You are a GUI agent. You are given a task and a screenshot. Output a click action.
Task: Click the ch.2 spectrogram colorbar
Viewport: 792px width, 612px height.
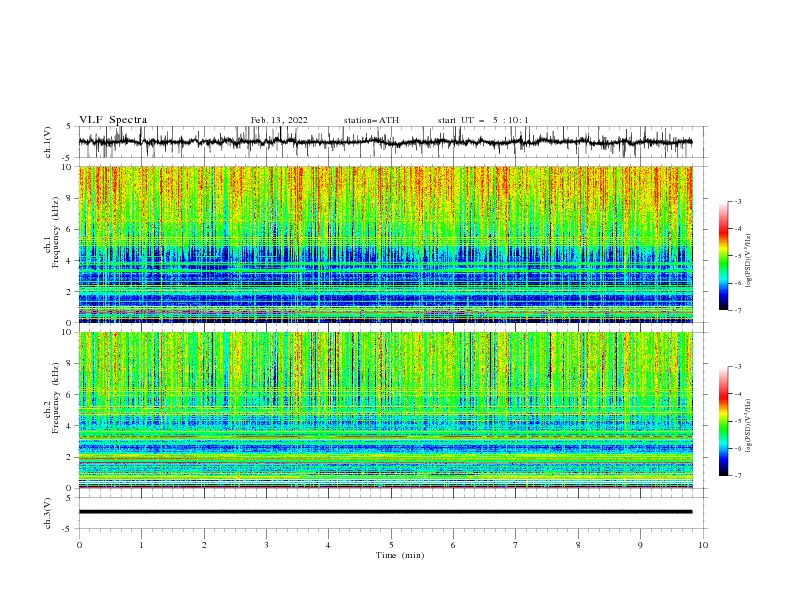point(723,421)
